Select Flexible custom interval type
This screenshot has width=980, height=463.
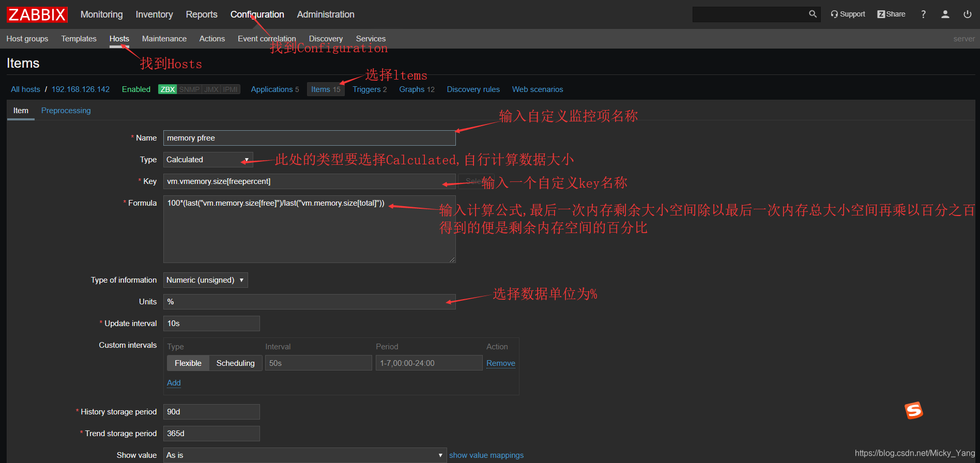(x=188, y=363)
